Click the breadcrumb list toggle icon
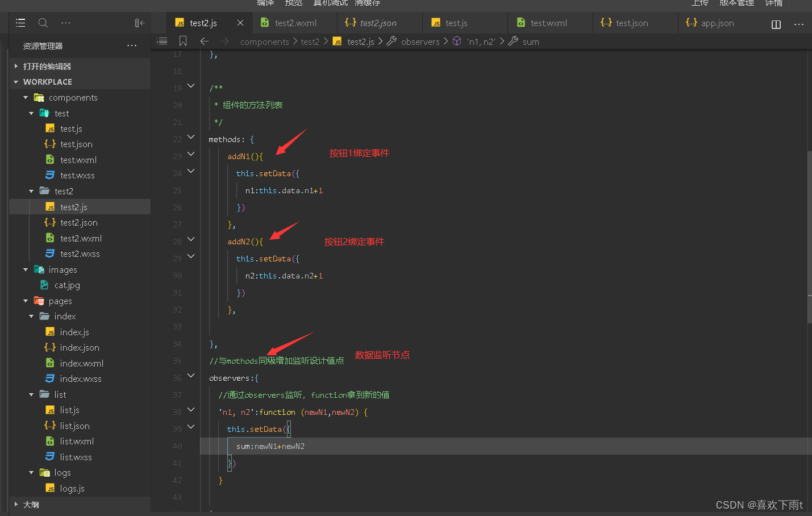 [x=162, y=41]
